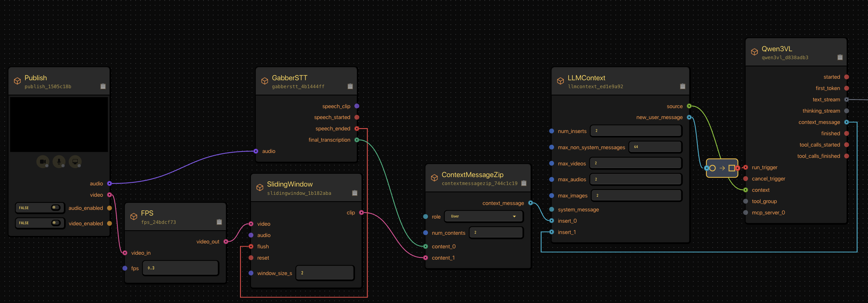The height and width of the screenshot is (303, 868).
Task: Click clipboard icon on GabberSTT node header
Action: [350, 86]
